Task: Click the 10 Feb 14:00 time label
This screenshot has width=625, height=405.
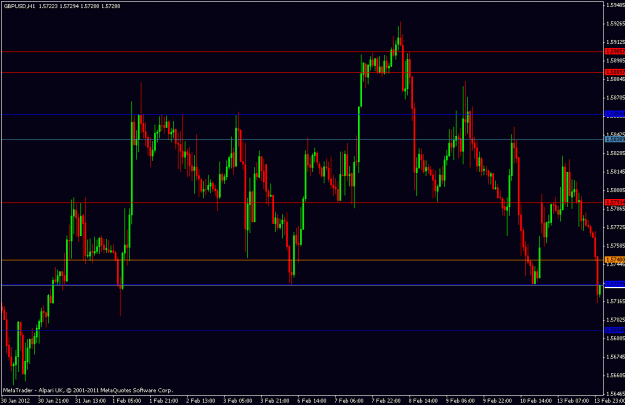Action: (535, 401)
